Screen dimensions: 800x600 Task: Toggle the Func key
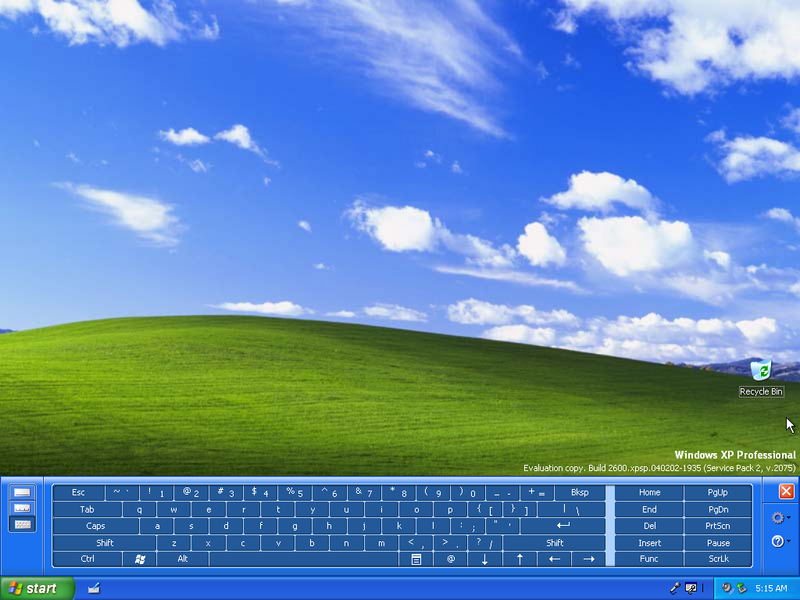click(x=649, y=559)
